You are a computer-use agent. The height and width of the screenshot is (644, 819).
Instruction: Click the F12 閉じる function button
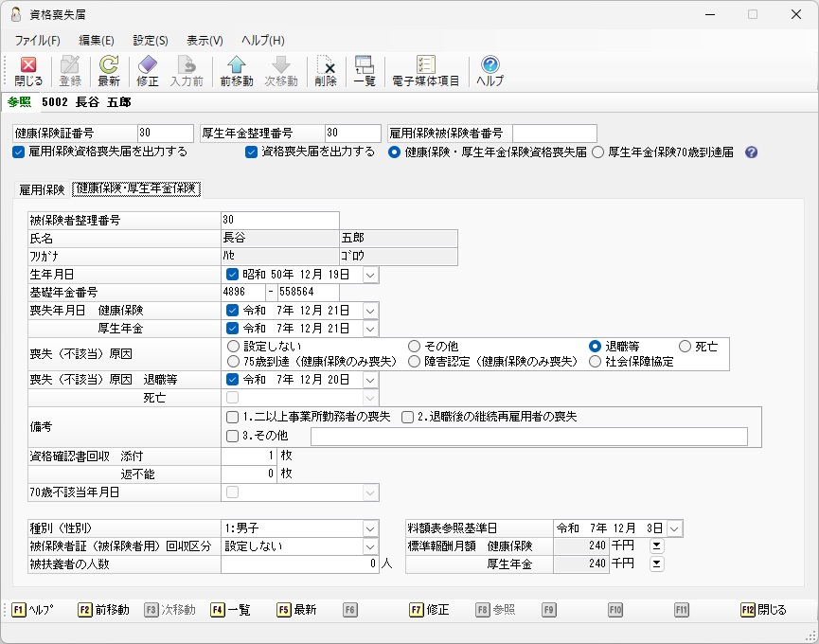tap(764, 610)
